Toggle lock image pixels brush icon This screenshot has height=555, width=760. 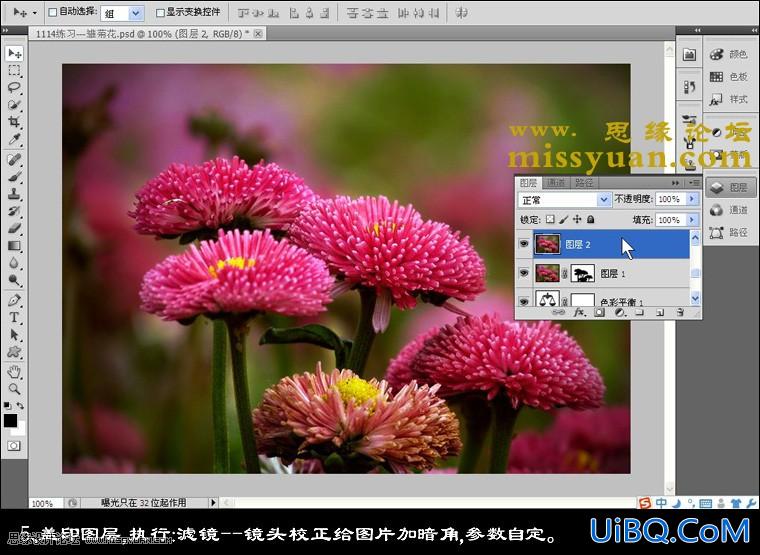[x=563, y=220]
